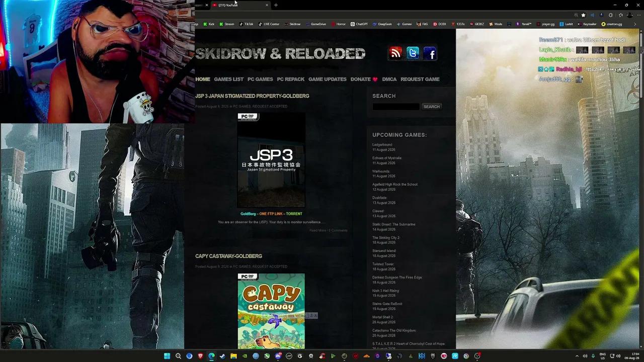The image size is (644, 362).
Task: Click the Capy Castaway cover image
Action: 271,311
